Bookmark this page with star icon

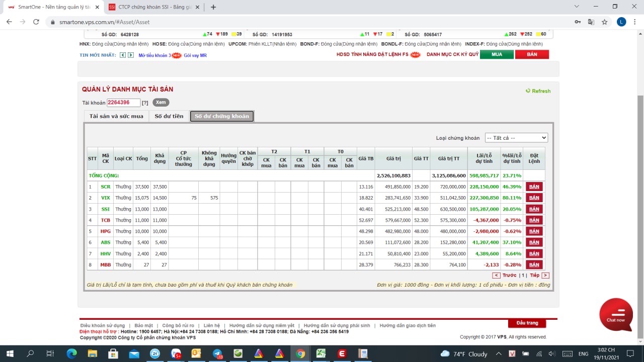(x=604, y=22)
